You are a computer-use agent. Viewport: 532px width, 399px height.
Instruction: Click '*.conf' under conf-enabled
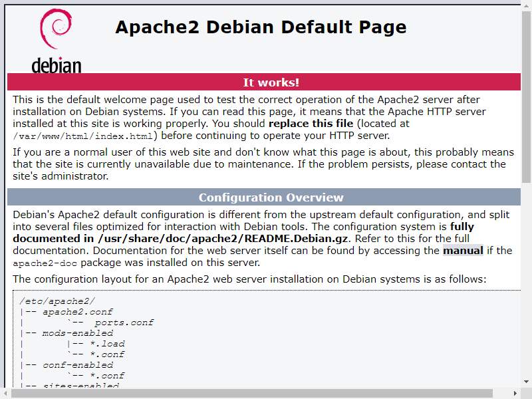(x=107, y=376)
